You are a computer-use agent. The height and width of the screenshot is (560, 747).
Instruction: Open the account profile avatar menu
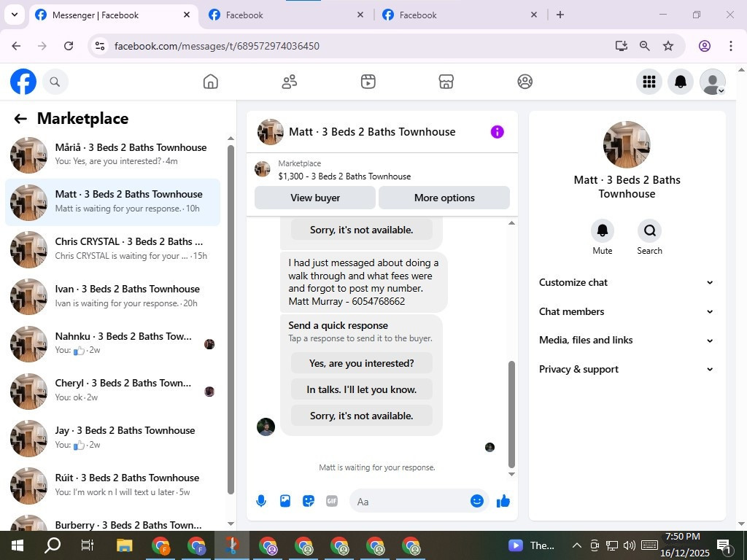[x=712, y=82]
